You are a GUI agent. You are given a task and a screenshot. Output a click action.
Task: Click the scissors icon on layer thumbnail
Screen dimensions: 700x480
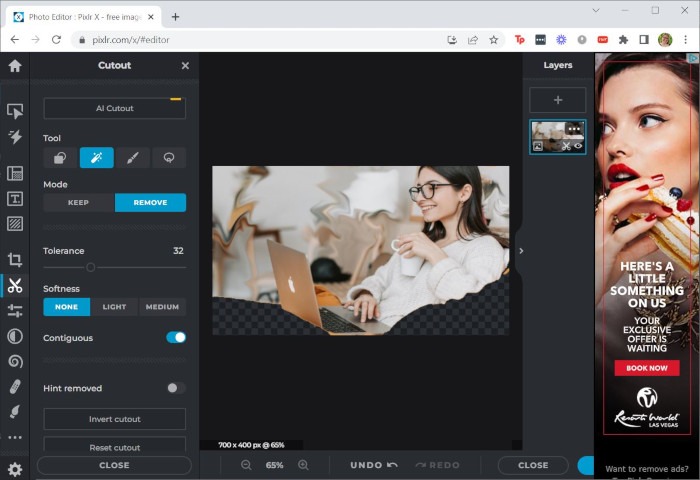[x=567, y=146]
